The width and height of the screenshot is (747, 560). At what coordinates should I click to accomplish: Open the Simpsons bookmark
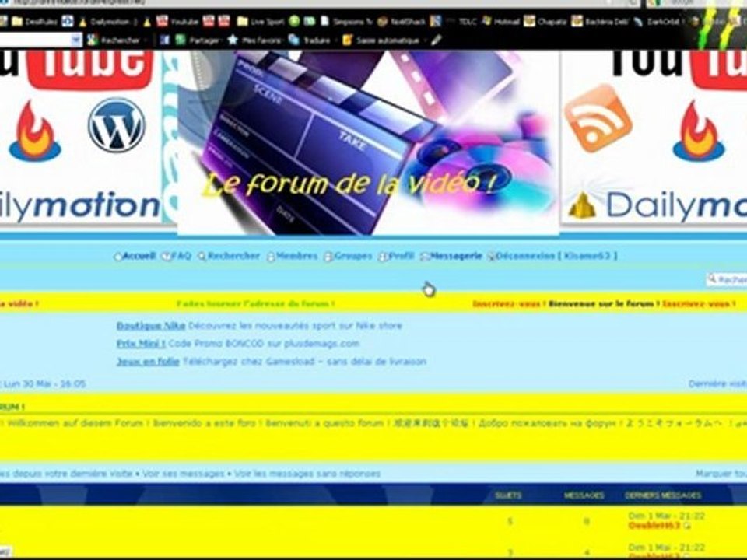346,22
